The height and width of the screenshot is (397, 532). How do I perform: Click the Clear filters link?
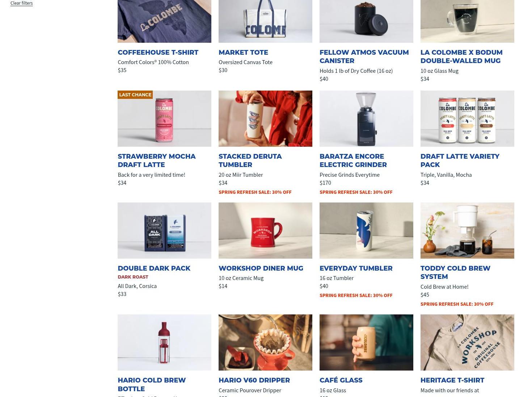(22, 3)
